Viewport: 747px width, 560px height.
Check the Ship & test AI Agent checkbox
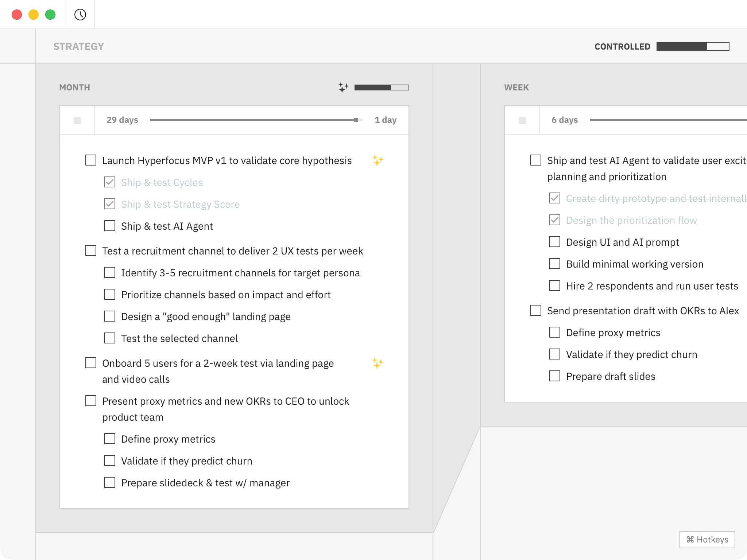coord(109,226)
